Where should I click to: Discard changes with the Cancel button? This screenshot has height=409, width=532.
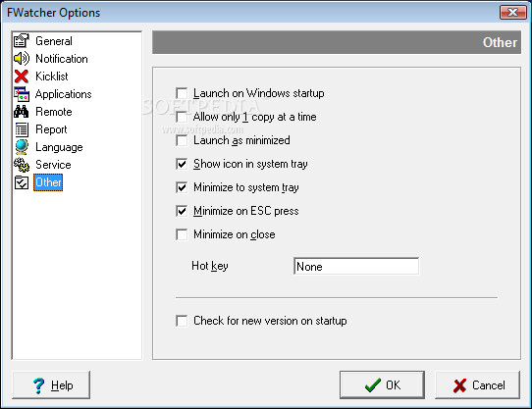[477, 384]
